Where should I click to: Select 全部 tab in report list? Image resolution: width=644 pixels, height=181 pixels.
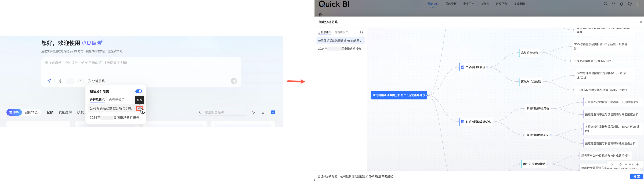[50, 112]
